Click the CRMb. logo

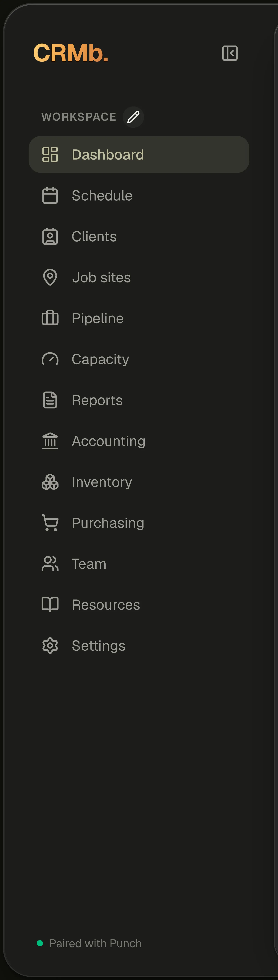71,53
